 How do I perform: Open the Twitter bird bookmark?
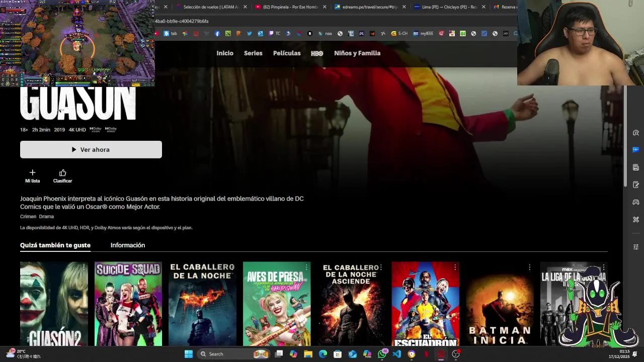click(250, 34)
